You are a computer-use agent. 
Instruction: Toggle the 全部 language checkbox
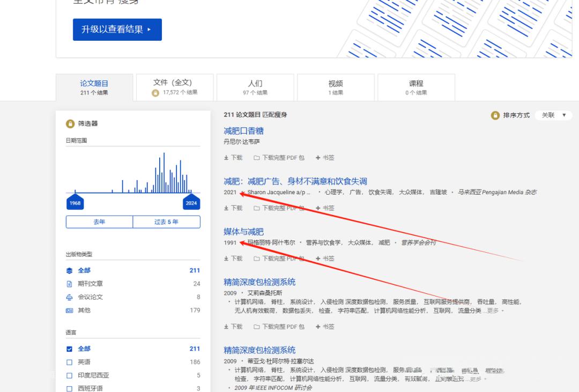click(x=69, y=349)
